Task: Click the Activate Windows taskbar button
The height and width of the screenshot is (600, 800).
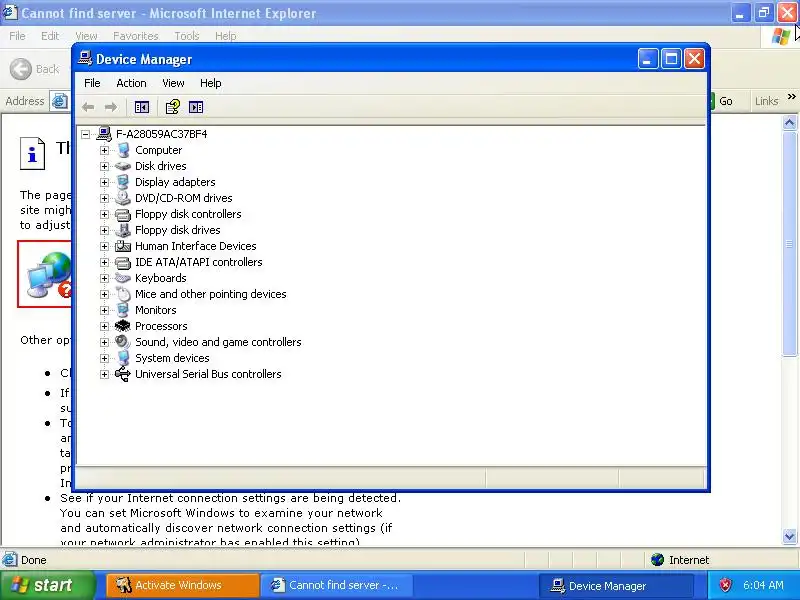Action: pos(183,585)
